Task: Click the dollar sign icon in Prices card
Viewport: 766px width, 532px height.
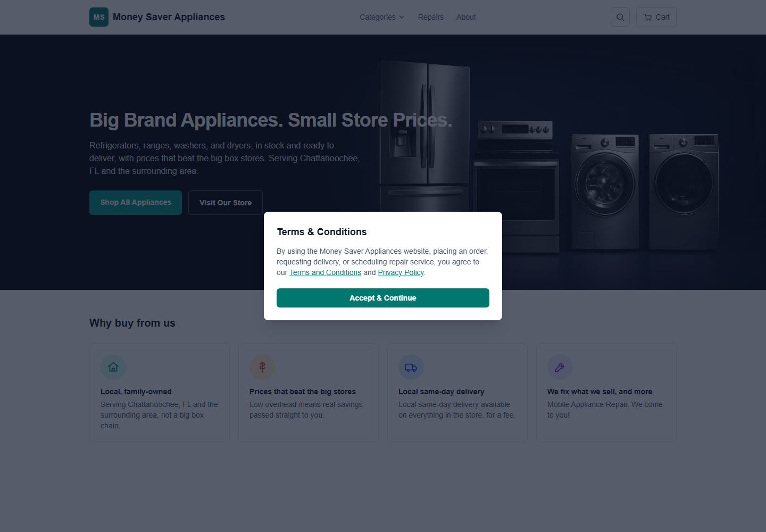Action: [x=262, y=367]
